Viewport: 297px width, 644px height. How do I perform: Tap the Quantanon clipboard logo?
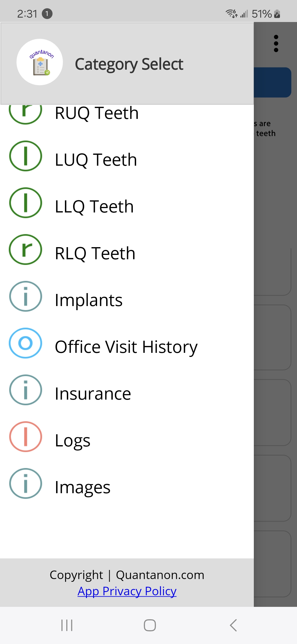40,62
